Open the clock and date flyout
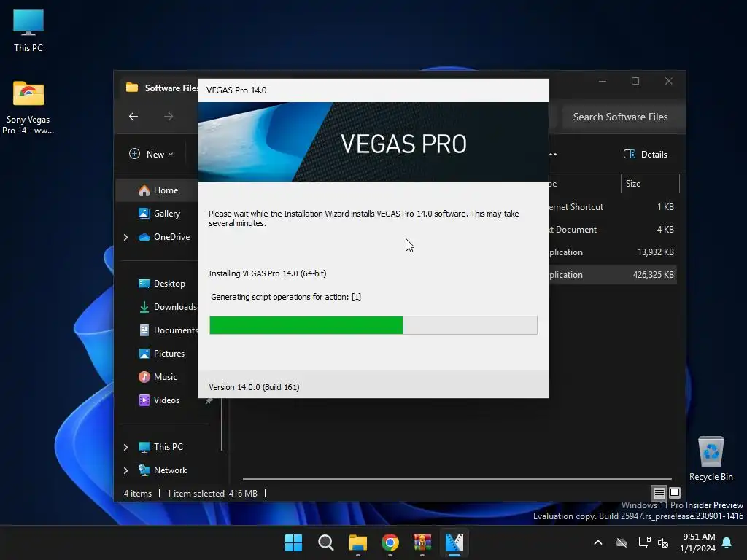 [x=698, y=542]
